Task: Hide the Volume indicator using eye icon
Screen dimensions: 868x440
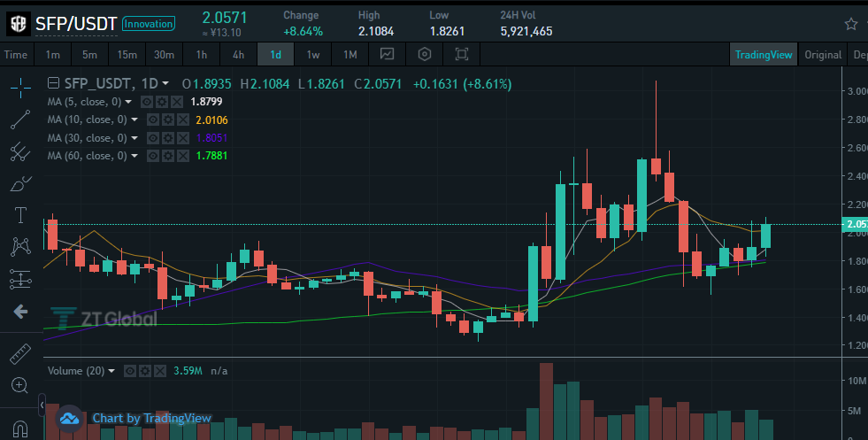Action: coord(130,371)
